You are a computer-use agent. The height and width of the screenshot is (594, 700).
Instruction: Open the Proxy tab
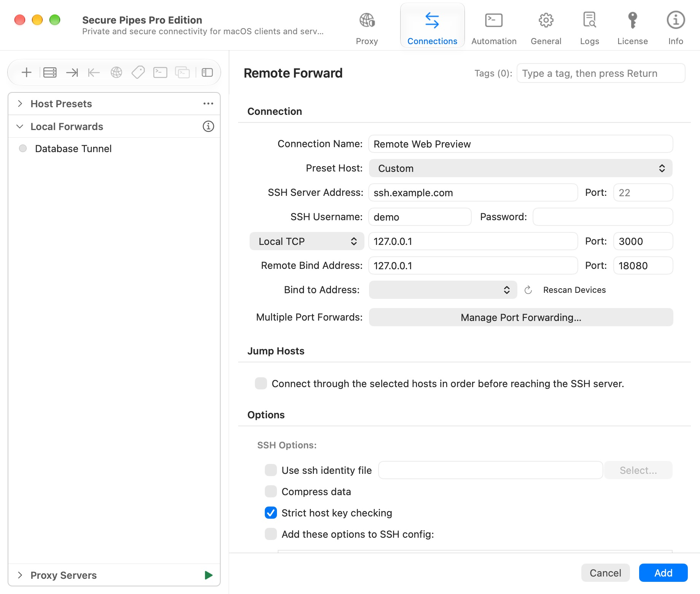(367, 29)
